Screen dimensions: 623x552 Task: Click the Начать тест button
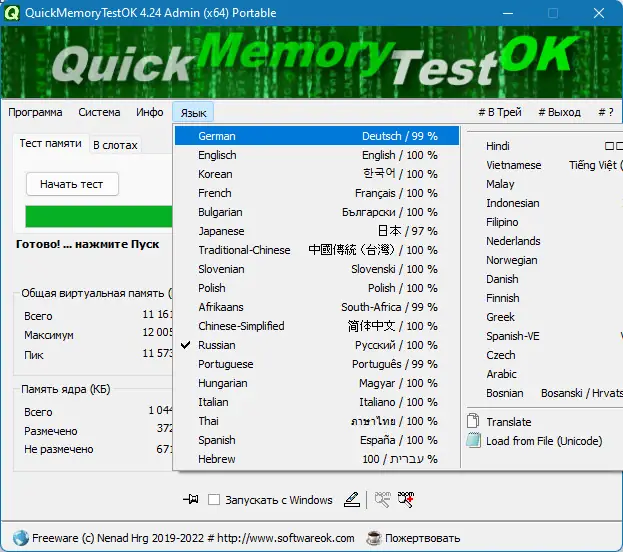point(72,184)
